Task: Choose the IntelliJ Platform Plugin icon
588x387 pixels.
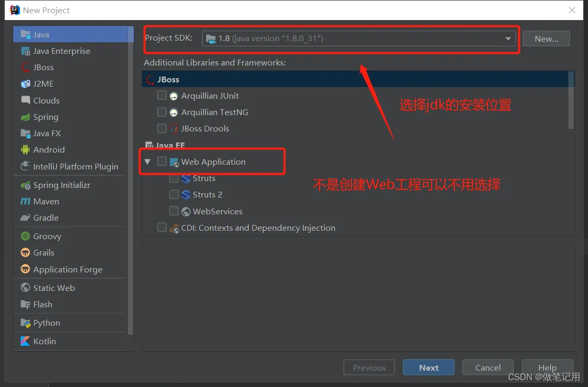Action: pyautogui.click(x=25, y=166)
